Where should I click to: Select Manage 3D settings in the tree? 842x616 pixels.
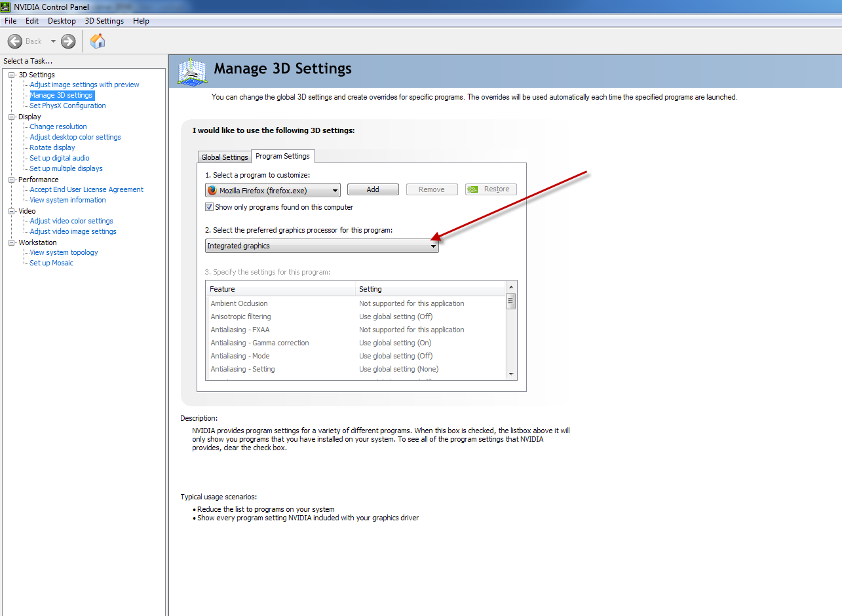click(x=61, y=95)
